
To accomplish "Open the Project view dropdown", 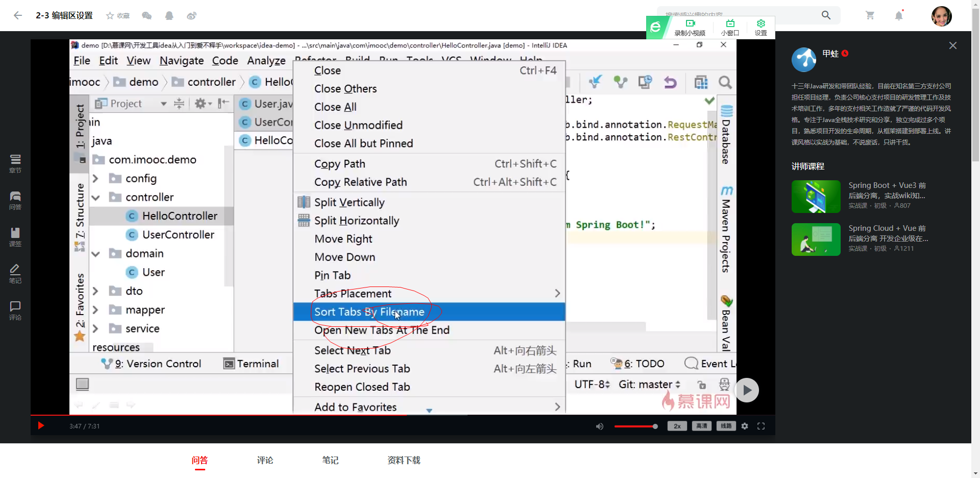I will coord(163,104).
